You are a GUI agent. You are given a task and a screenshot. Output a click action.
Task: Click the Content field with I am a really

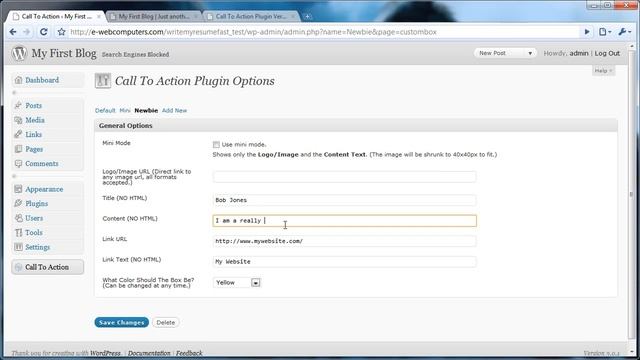tap(344, 221)
